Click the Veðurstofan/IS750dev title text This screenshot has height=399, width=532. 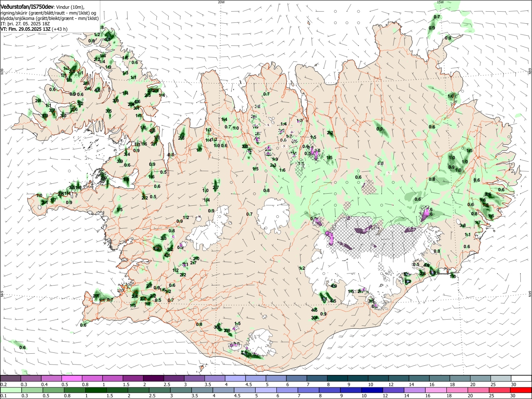(x=27, y=7)
